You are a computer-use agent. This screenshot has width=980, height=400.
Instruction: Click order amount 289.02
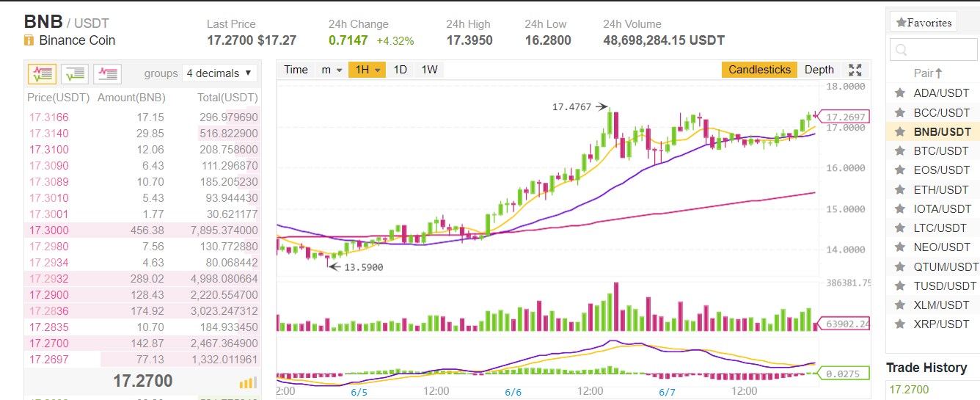tap(147, 279)
